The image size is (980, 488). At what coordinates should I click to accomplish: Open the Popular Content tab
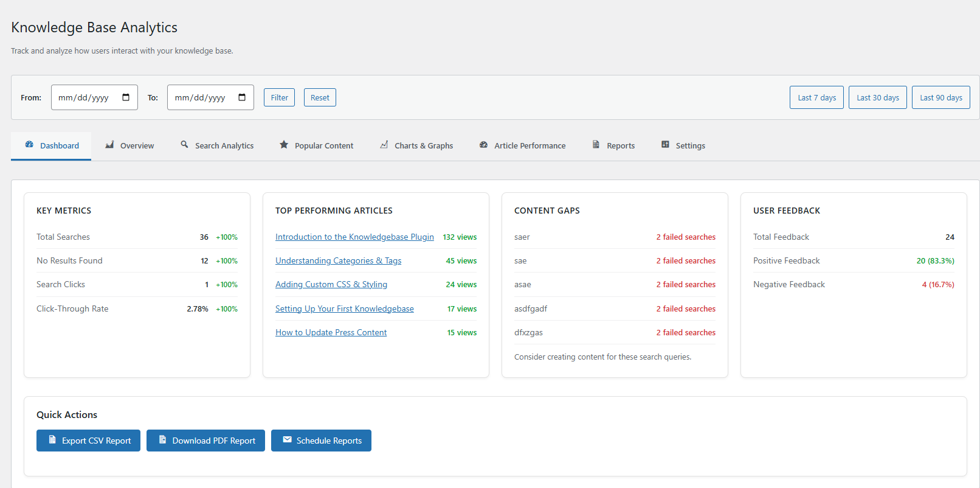[316, 146]
